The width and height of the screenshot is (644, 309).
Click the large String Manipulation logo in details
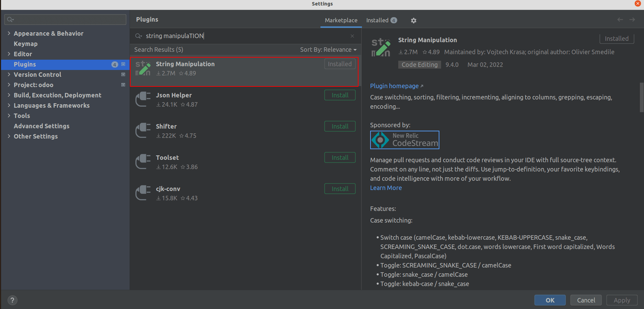tap(381, 48)
